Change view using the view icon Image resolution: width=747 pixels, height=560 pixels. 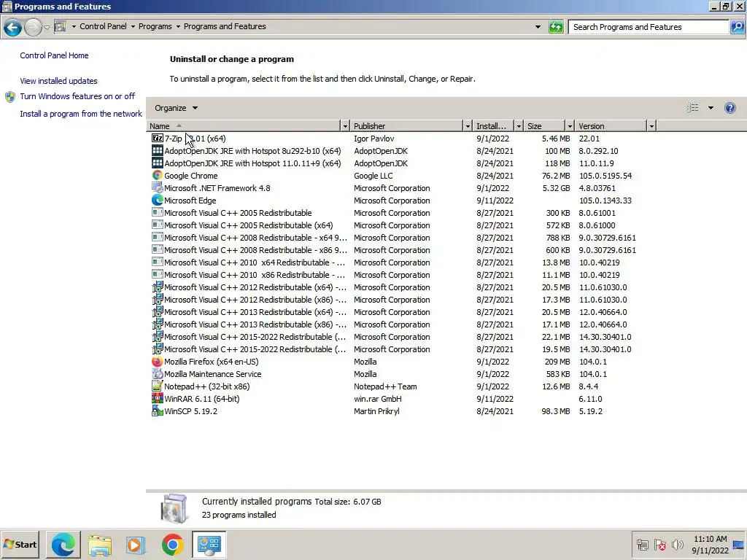coord(693,108)
